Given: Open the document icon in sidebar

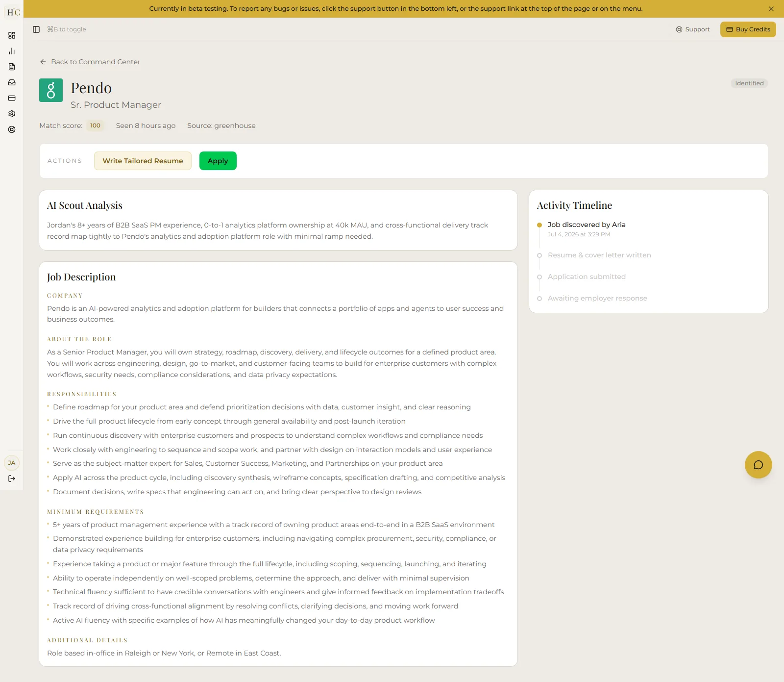Looking at the screenshot, I should click(12, 67).
